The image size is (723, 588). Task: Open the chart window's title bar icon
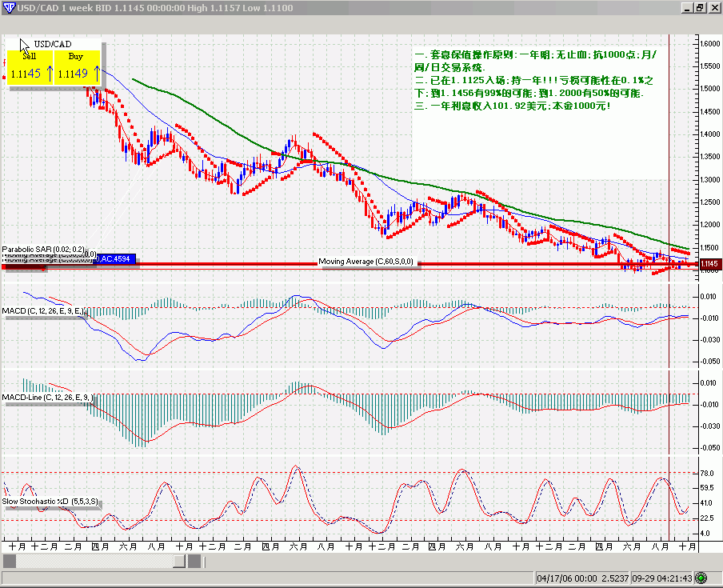9,8
